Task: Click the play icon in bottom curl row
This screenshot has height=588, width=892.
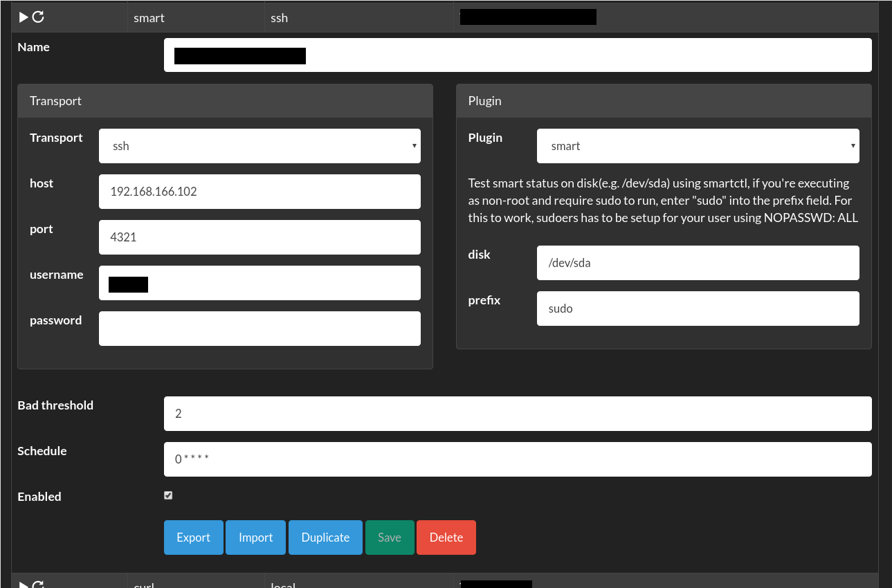Action: 24,585
